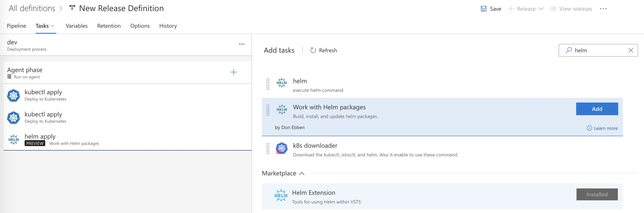Click the View releases list icon
The height and width of the screenshot is (213, 644).
click(553, 9)
